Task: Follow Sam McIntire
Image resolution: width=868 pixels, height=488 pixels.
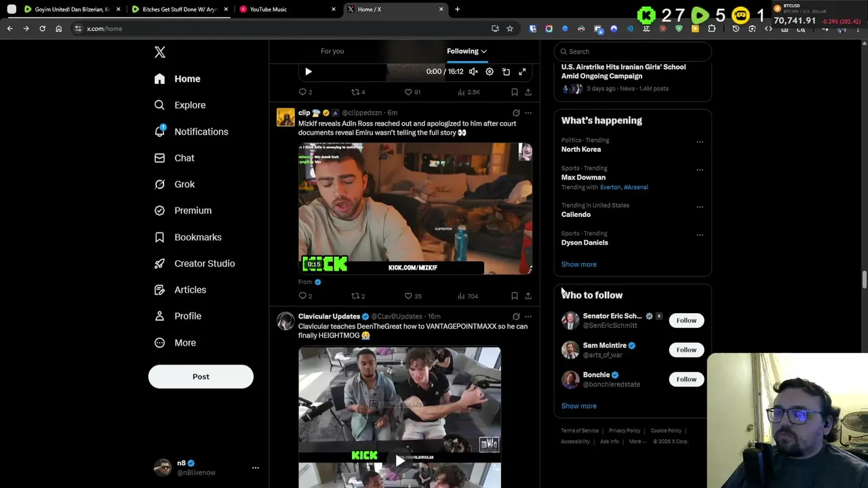Action: pyautogui.click(x=686, y=350)
